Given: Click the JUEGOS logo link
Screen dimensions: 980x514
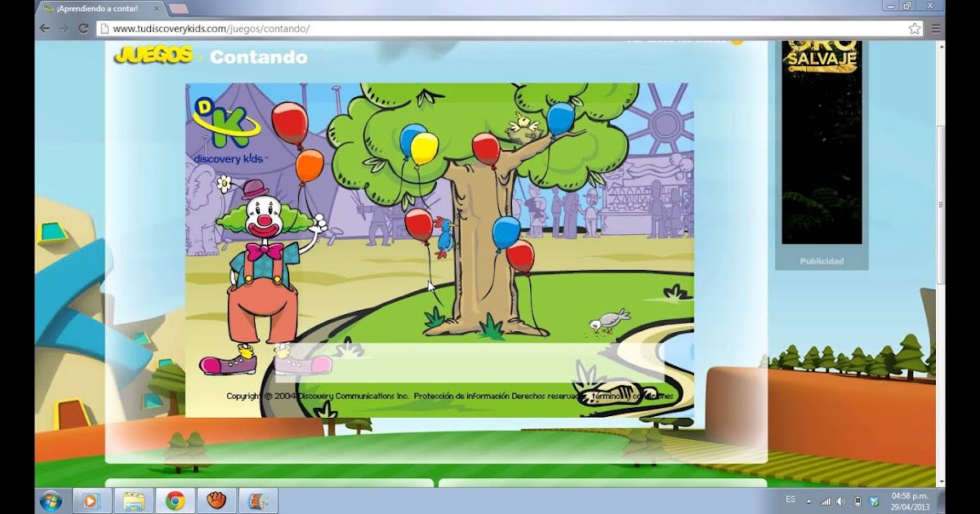Looking at the screenshot, I should coord(154,55).
